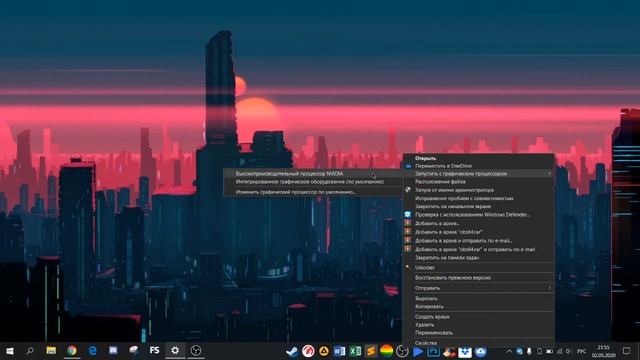Open the taskbar clock showing 23:55
The image size is (640, 360).
point(604,351)
